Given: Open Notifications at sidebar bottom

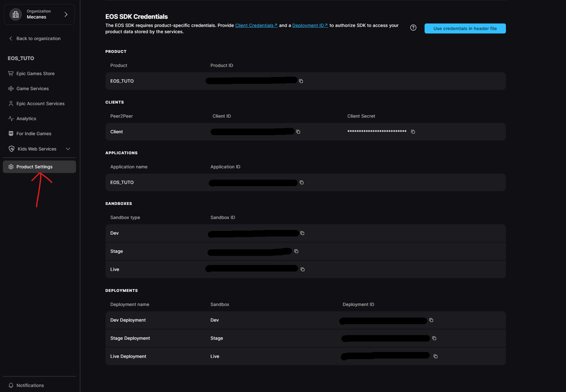Looking at the screenshot, I should (x=30, y=385).
